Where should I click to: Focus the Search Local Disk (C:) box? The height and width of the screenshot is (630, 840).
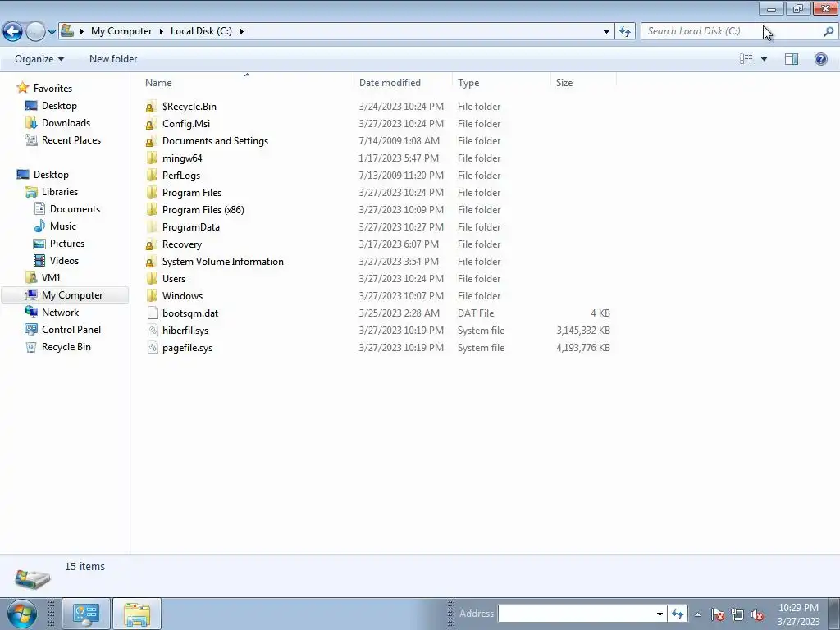[731, 31]
